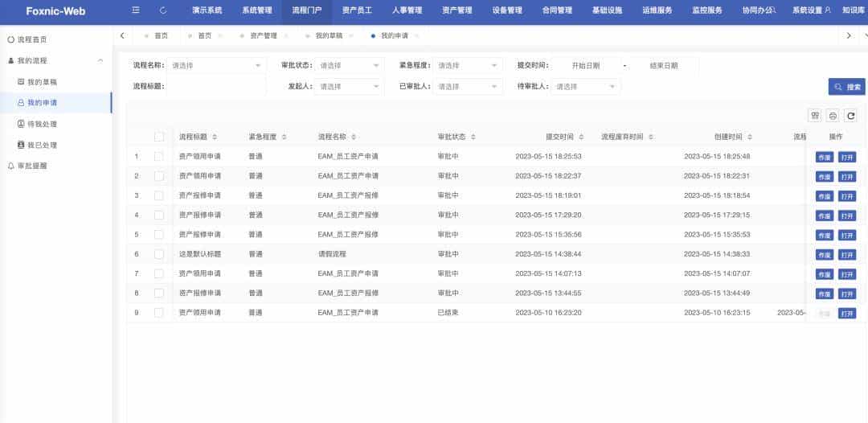Sort by 创建时间 column arrows
The height and width of the screenshot is (423, 868).
[750, 137]
